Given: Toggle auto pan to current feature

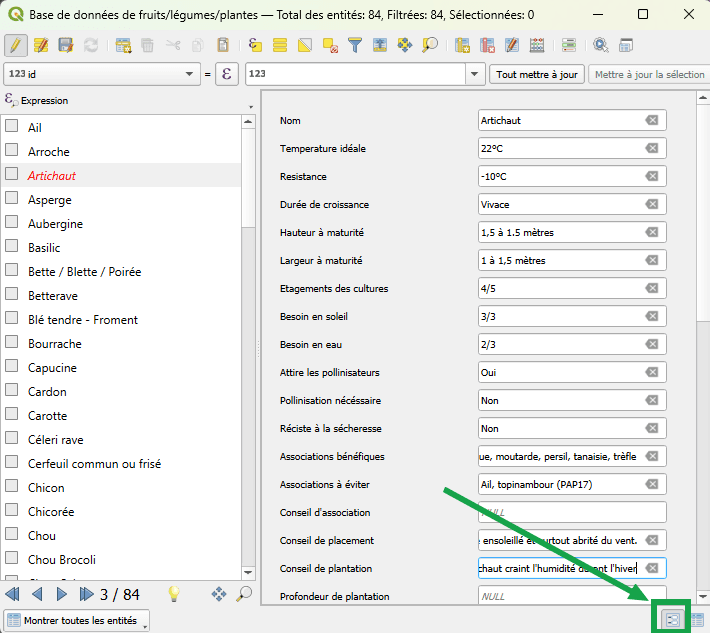Looking at the screenshot, I should 219,594.
